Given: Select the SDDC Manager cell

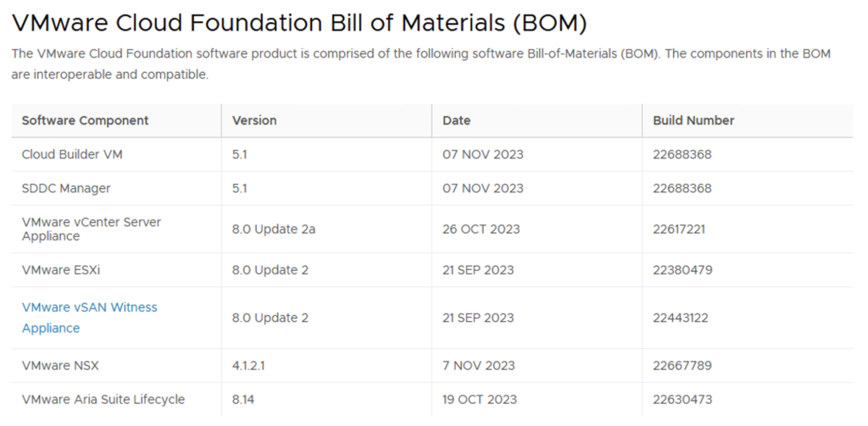Looking at the screenshot, I should pyautogui.click(x=66, y=188).
